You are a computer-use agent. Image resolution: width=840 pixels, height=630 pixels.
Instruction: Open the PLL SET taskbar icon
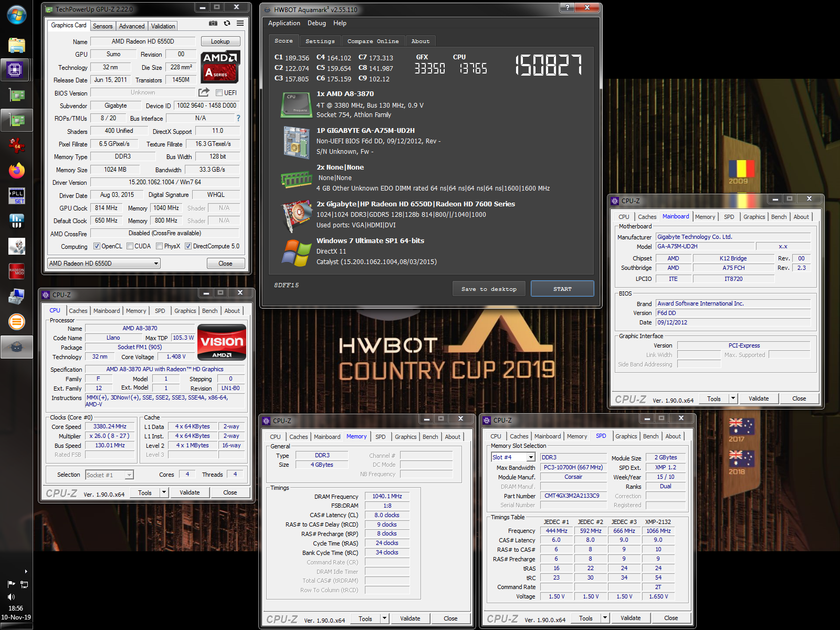16,196
